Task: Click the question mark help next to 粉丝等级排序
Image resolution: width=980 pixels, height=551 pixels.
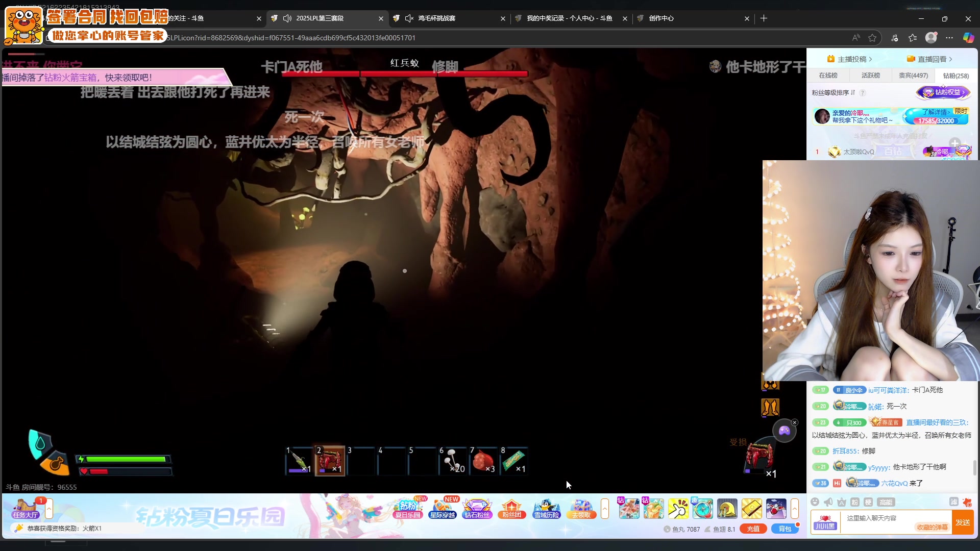Action: 863,93
